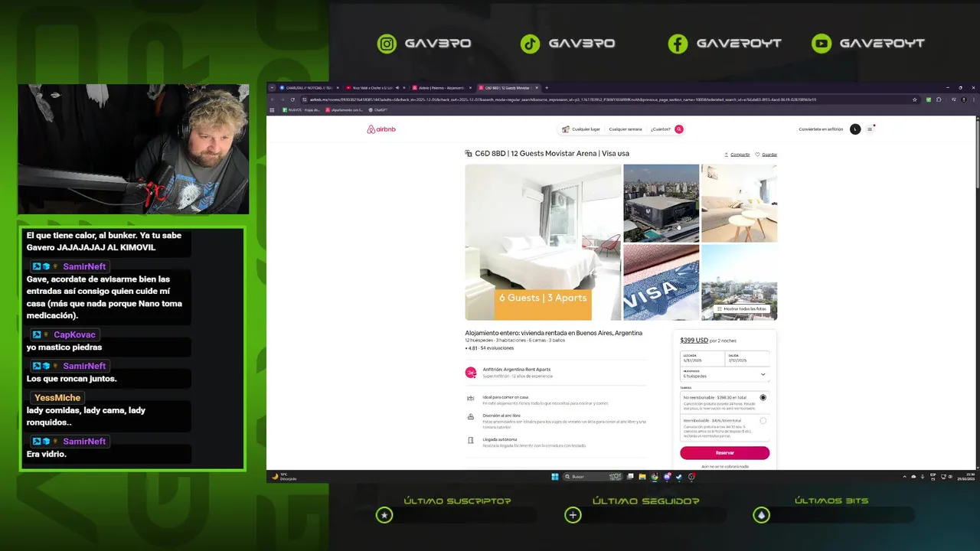980x551 pixels.
Task: Click the Facebook icon in the overlay
Action: click(x=678, y=44)
